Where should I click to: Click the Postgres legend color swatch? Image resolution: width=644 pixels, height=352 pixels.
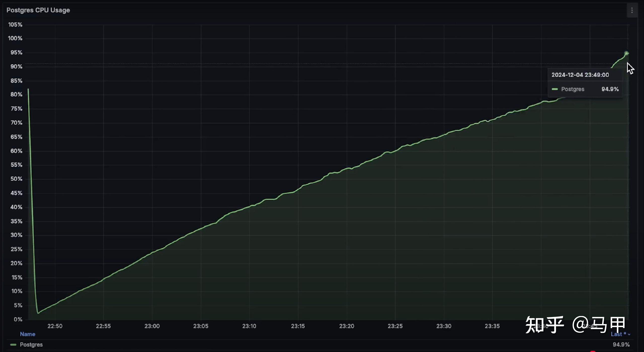(x=13, y=344)
